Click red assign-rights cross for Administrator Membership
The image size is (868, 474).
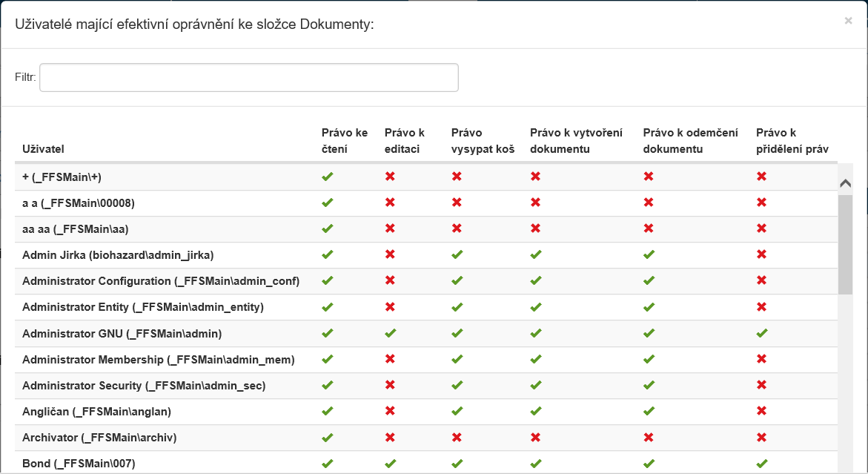(761, 359)
